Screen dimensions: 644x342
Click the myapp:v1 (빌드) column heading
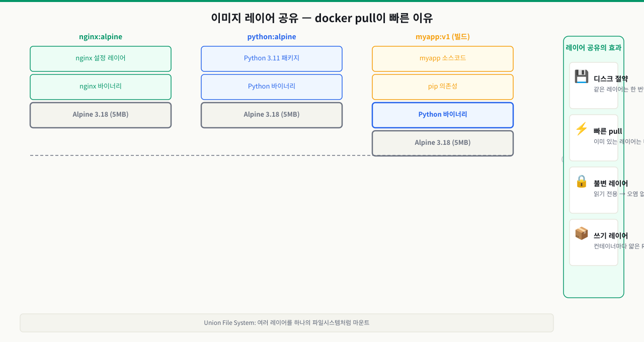point(443,37)
